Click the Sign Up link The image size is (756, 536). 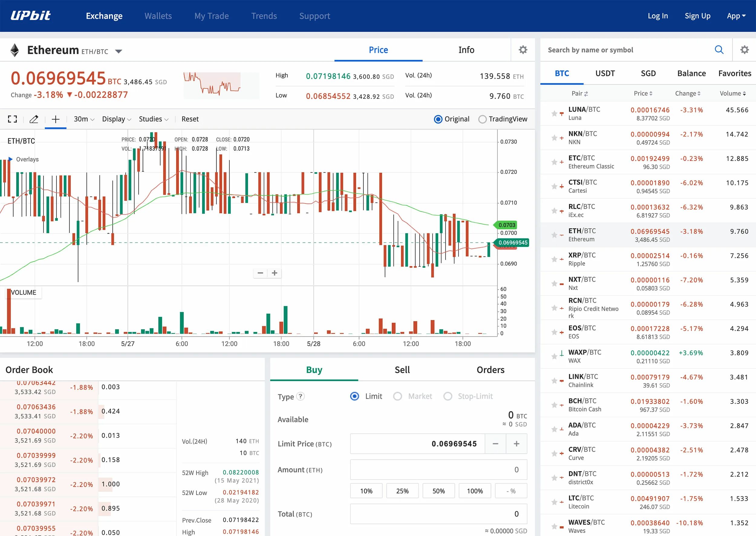point(697,16)
